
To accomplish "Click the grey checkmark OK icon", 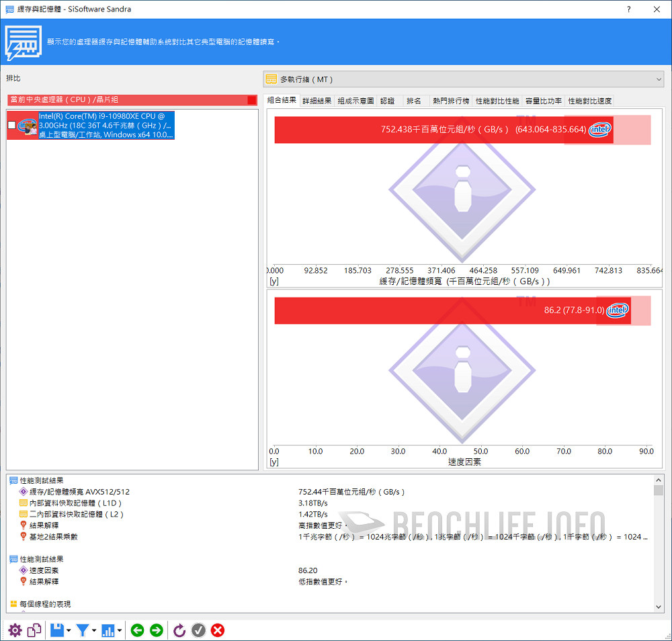I will pyautogui.click(x=198, y=630).
